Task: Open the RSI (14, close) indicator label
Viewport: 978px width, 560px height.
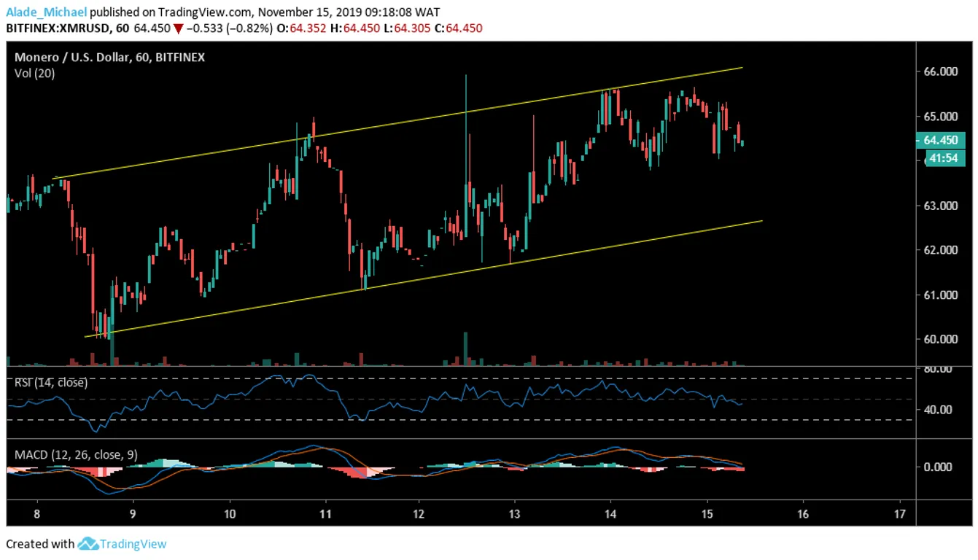Action: coord(51,383)
